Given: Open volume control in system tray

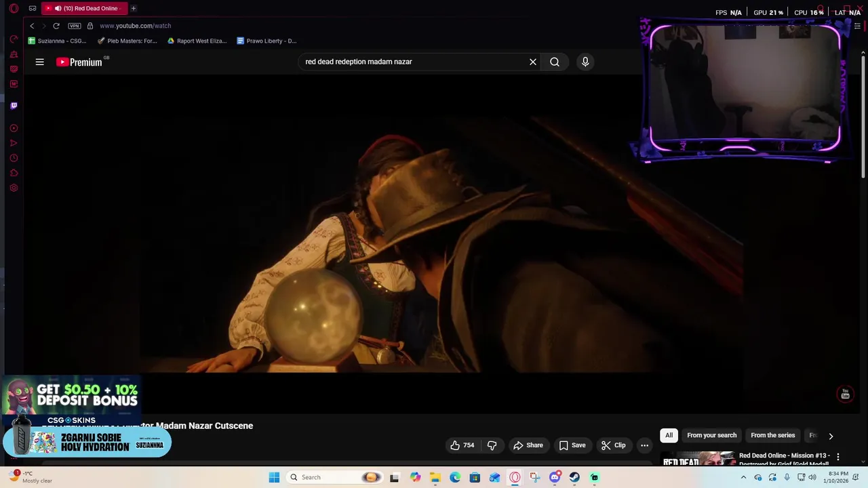Looking at the screenshot, I should 812,477.
